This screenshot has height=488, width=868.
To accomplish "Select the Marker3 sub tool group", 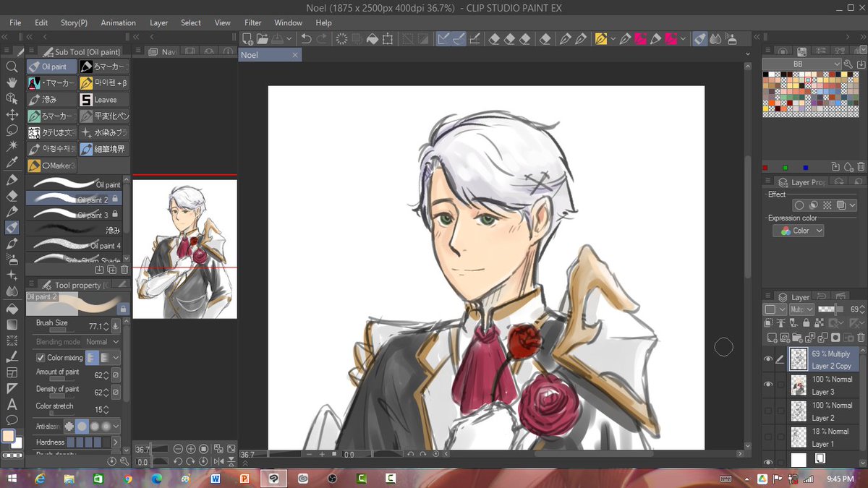I will (52, 166).
